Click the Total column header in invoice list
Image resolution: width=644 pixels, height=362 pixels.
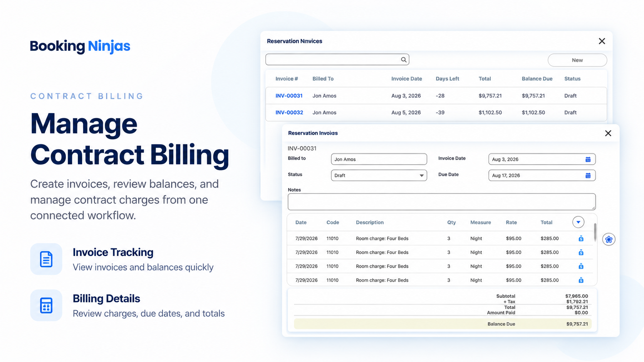(x=485, y=79)
